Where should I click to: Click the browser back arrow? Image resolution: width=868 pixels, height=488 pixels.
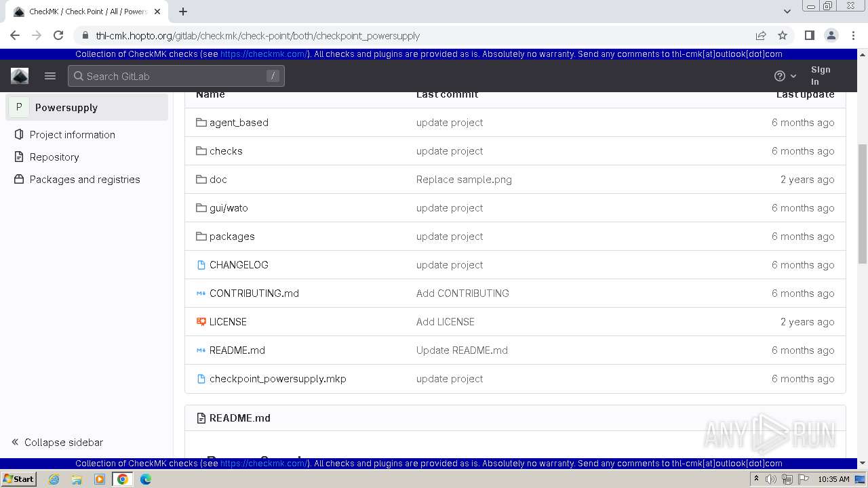[15, 35]
